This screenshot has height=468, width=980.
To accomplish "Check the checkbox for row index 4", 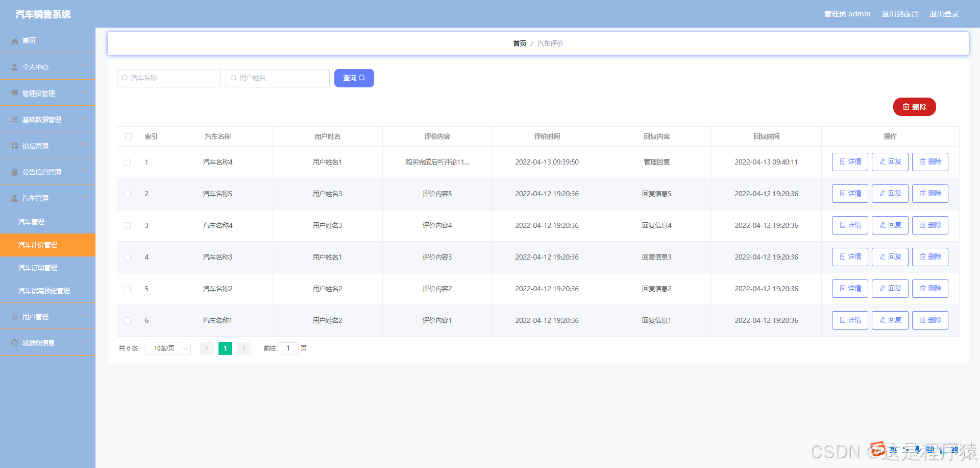I will point(128,258).
